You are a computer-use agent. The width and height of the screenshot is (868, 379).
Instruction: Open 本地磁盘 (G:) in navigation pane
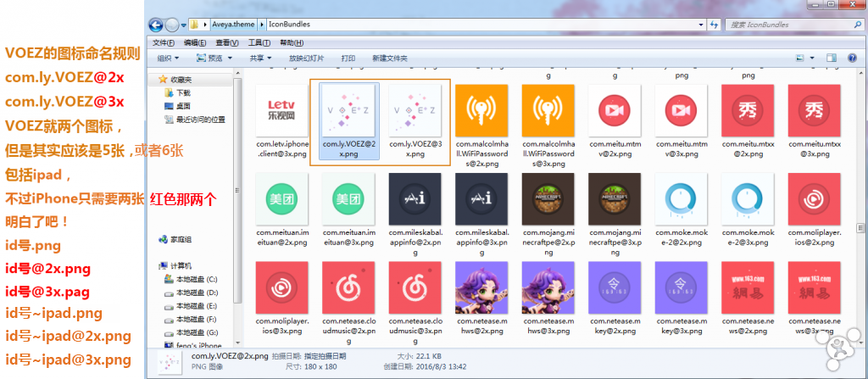point(191,332)
